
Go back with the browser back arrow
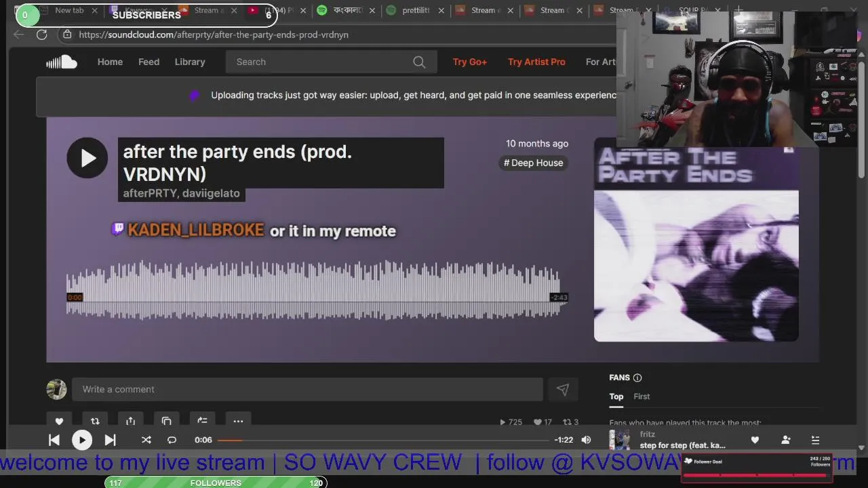tap(19, 35)
